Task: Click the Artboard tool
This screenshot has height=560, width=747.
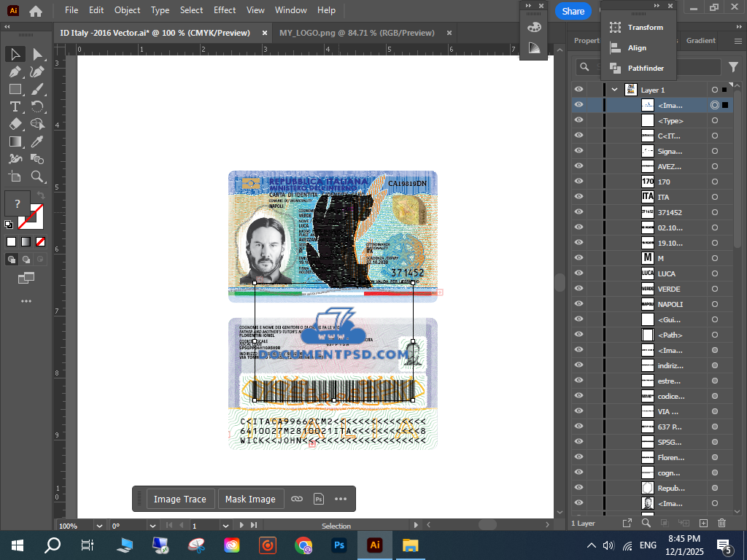Action: click(15, 176)
